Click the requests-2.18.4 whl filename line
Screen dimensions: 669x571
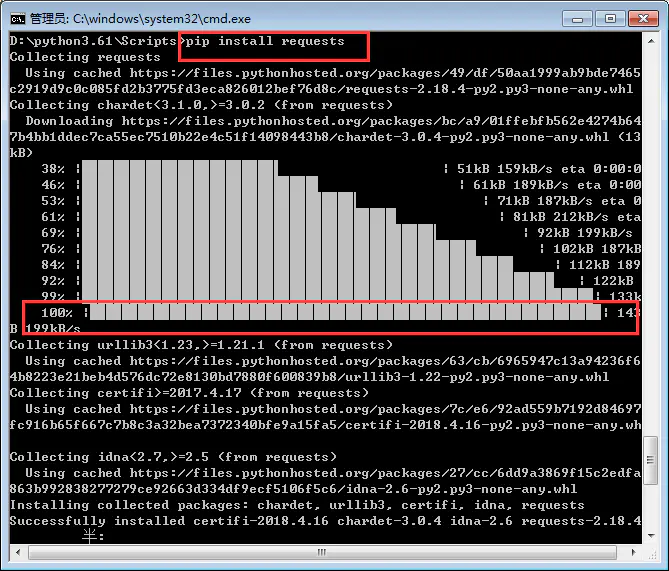coord(321,89)
